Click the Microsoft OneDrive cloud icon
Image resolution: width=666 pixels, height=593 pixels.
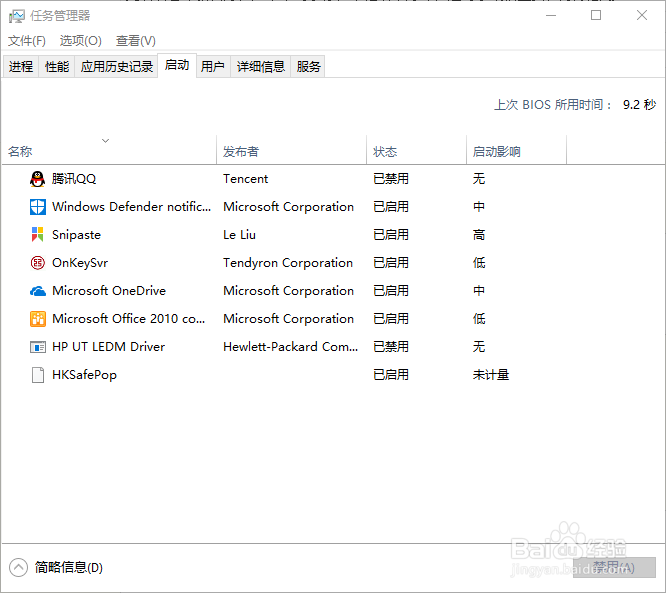[x=37, y=291]
